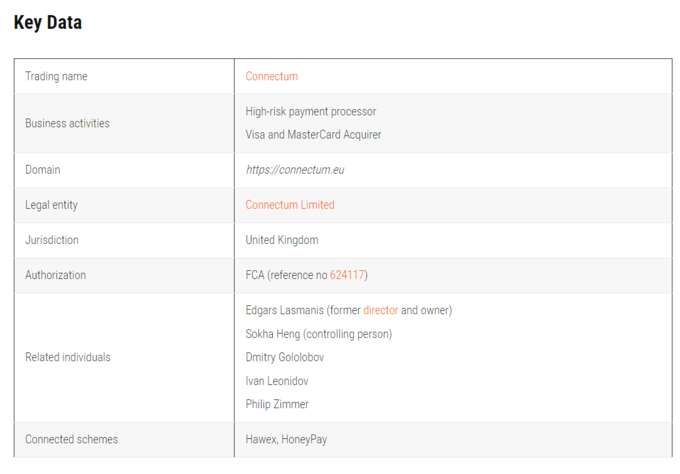Viewport: 680px width, 474px height.
Task: Click the https://connectum.eu domain text
Action: (x=295, y=170)
